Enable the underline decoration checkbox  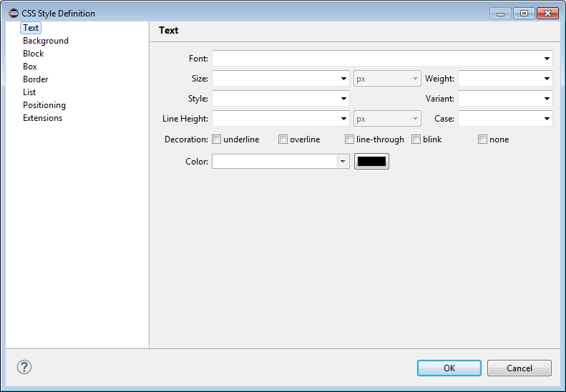(x=216, y=139)
